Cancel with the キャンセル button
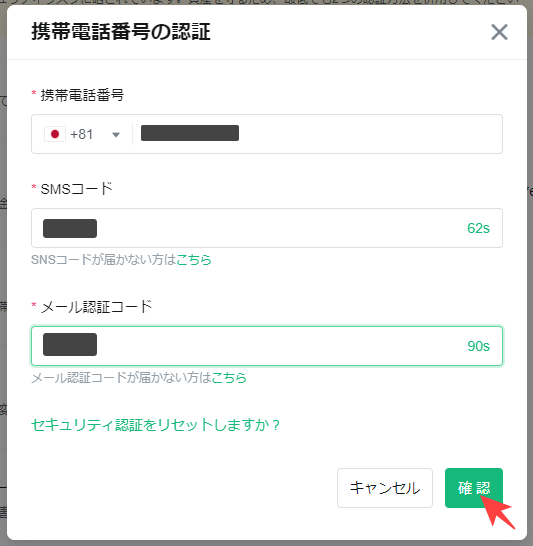 coord(385,488)
